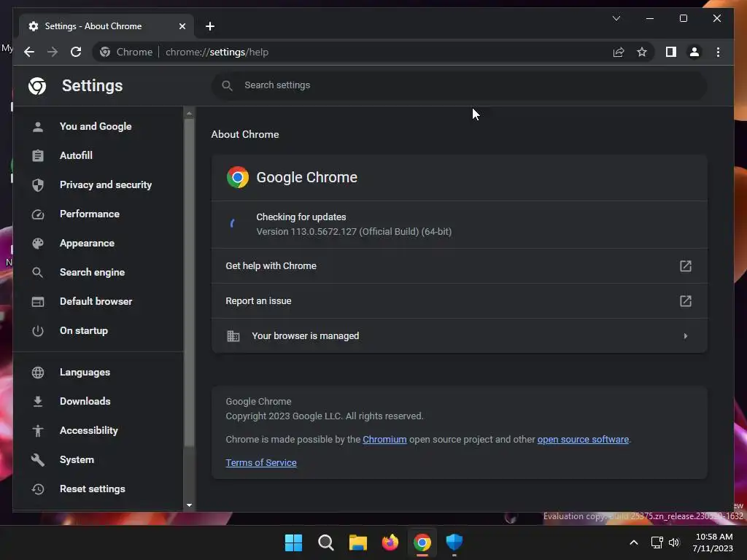Open Windows Start menu
The image size is (747, 560).
(293, 542)
